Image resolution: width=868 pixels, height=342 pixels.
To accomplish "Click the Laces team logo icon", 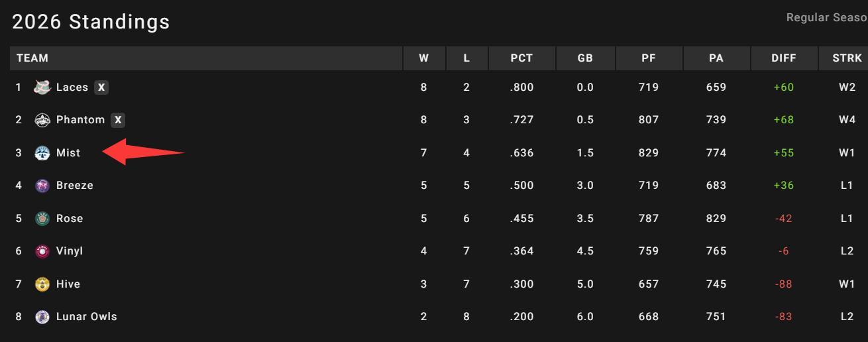I will click(x=42, y=87).
